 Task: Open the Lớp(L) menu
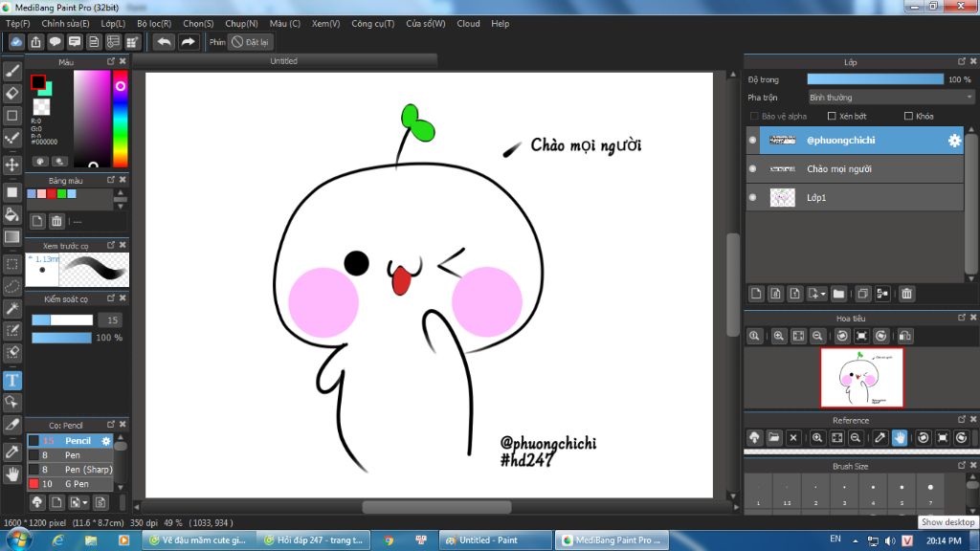pos(113,24)
